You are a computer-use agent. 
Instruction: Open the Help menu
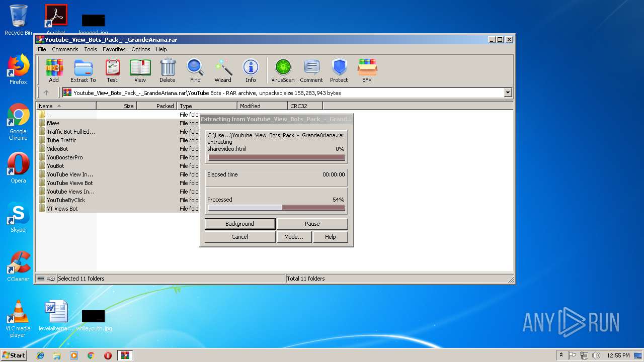coord(161,49)
